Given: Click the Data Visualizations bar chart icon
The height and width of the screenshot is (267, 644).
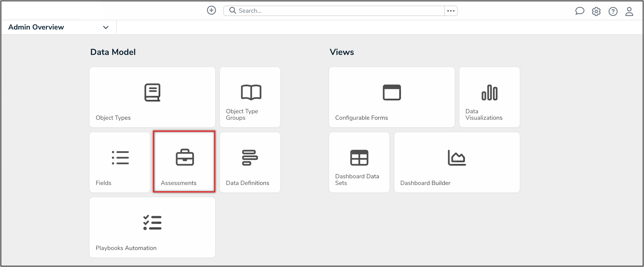Looking at the screenshot, I should 489,93.
